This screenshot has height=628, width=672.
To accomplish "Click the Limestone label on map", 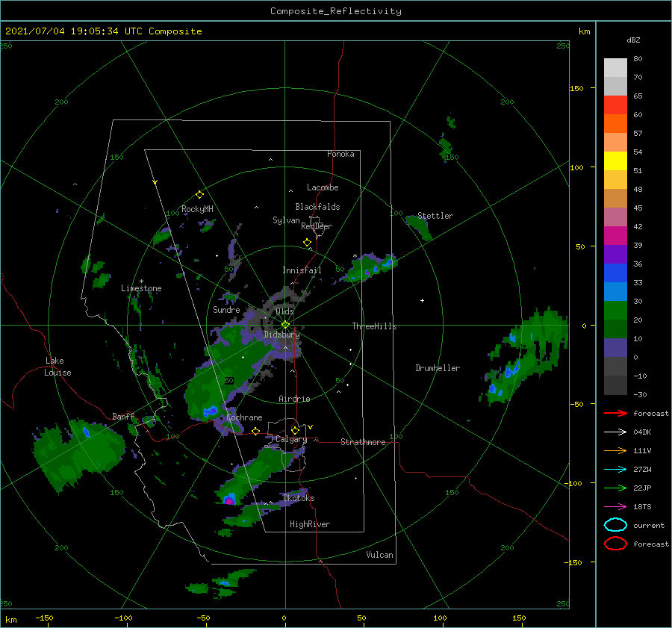I will [x=141, y=288].
